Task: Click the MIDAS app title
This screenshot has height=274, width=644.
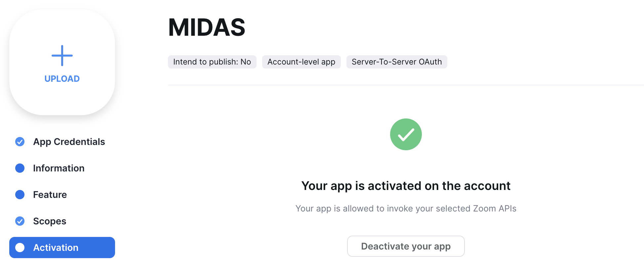Action: tap(207, 27)
